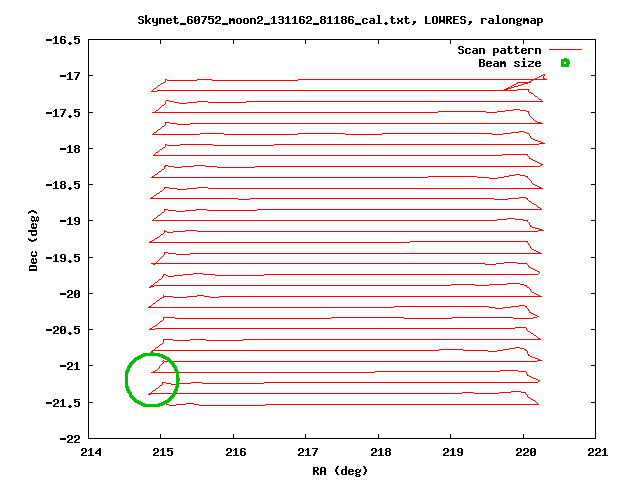Select the 'Beam size' legend label
This screenshot has height=480, width=640.
(x=510, y=63)
